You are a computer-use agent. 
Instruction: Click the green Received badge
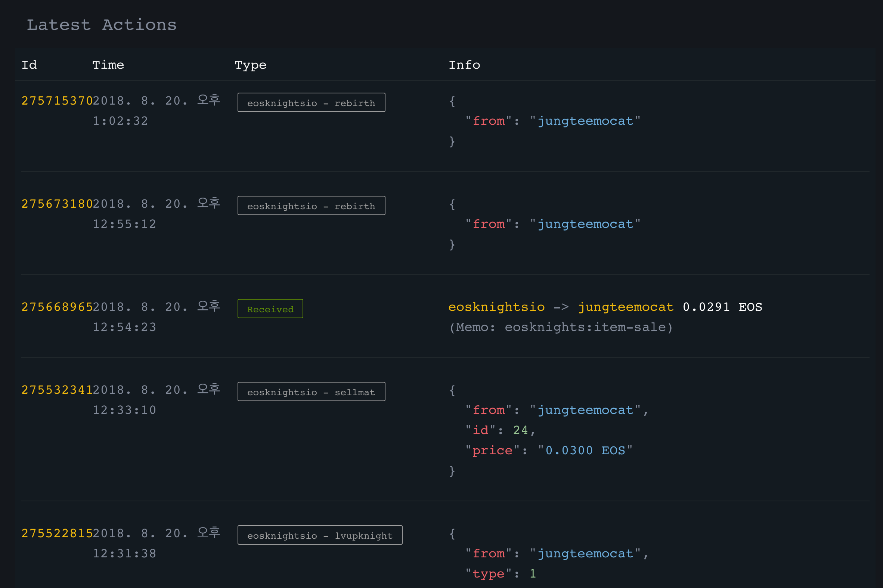click(x=270, y=309)
